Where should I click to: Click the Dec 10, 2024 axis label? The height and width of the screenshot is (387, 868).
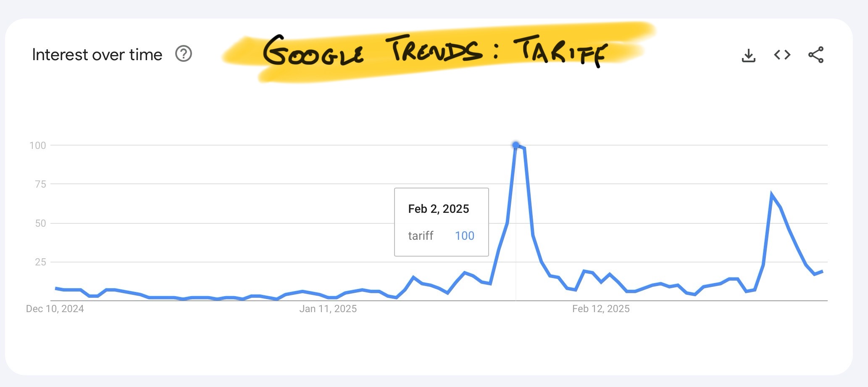pos(55,308)
